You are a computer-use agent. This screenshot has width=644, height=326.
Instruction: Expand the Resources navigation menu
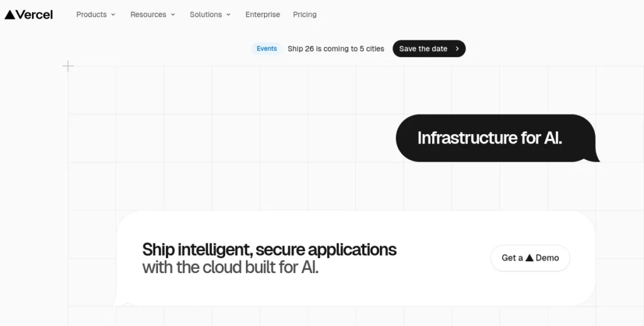pyautogui.click(x=153, y=14)
